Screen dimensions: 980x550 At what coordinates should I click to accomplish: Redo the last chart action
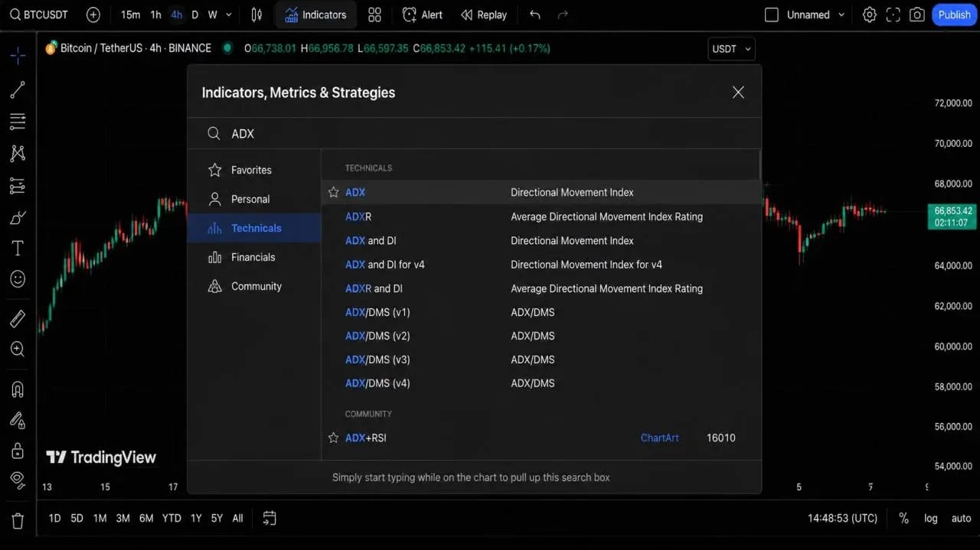pos(563,15)
